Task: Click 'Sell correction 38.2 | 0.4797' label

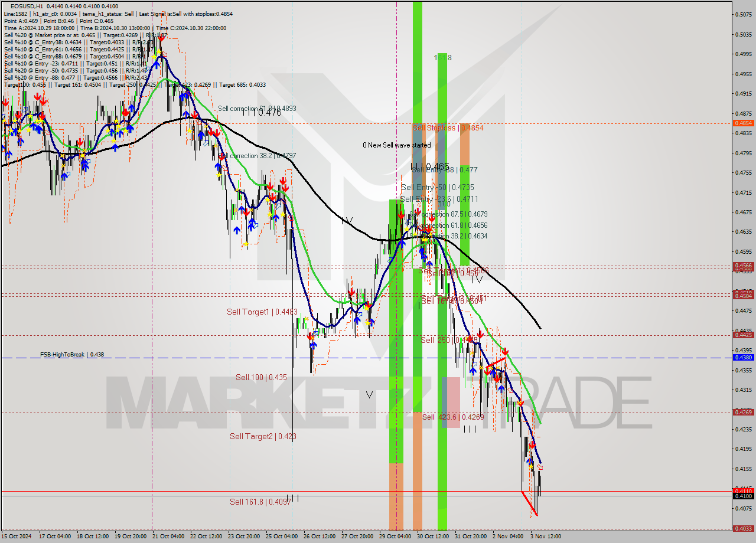Action: 257,156
